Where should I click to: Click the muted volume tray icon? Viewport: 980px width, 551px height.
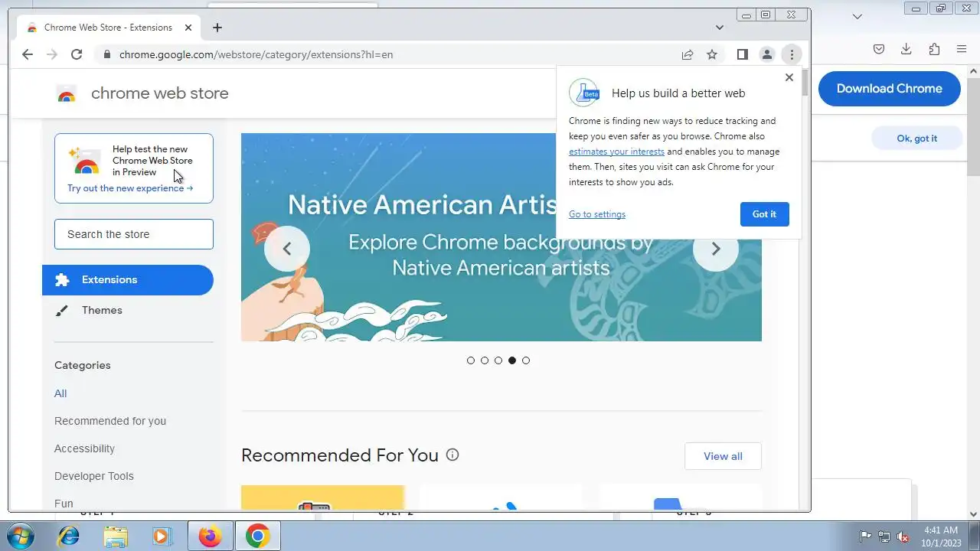click(903, 536)
